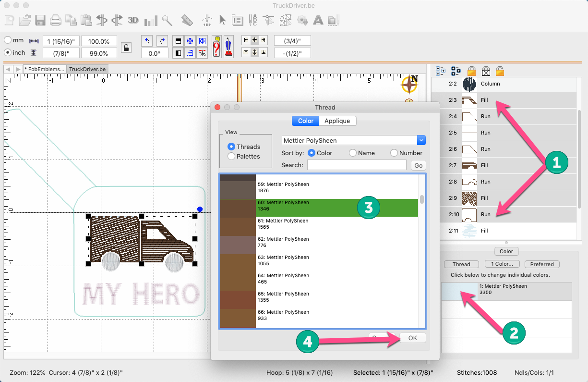This screenshot has height=382, width=588.
Task: Sort threads by Number
Action: tap(394, 153)
